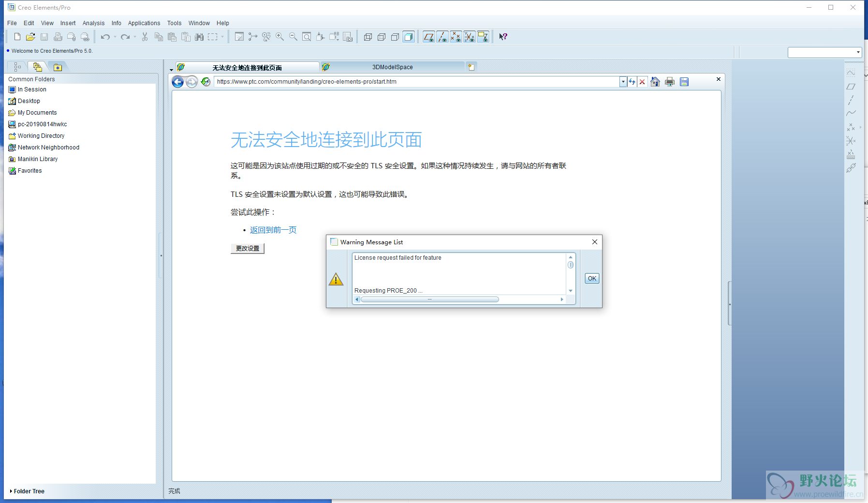Open Manikin Library folder
The image size is (868, 503).
pos(33,159)
